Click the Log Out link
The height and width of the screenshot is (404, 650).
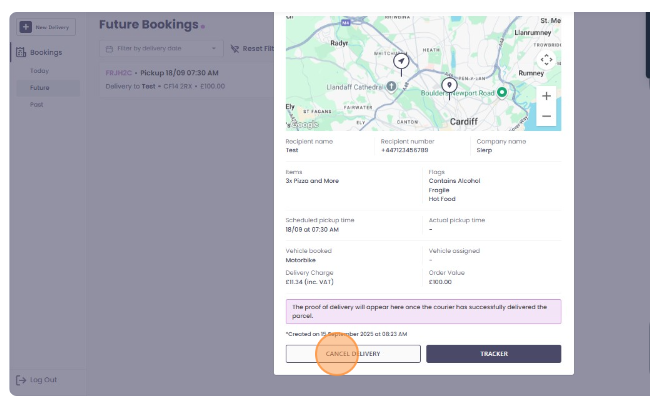pos(43,380)
